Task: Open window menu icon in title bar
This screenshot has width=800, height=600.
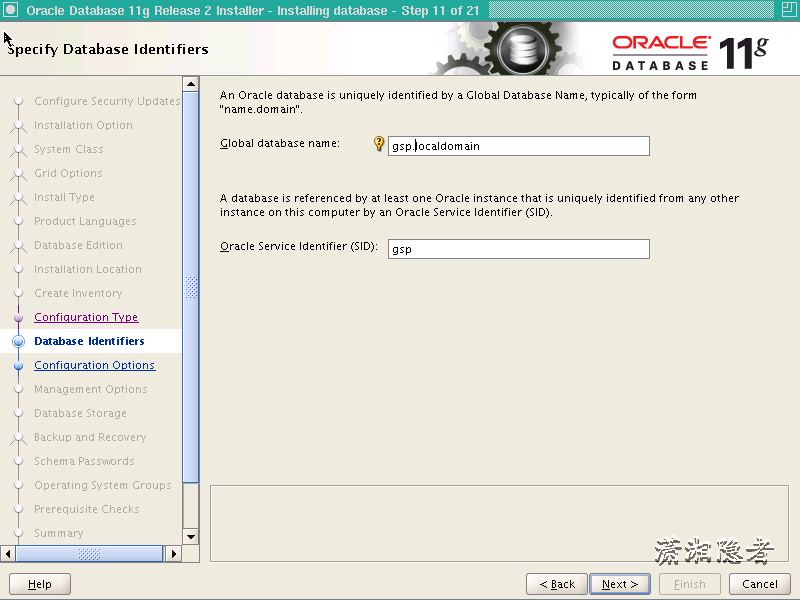Action: click(x=11, y=9)
